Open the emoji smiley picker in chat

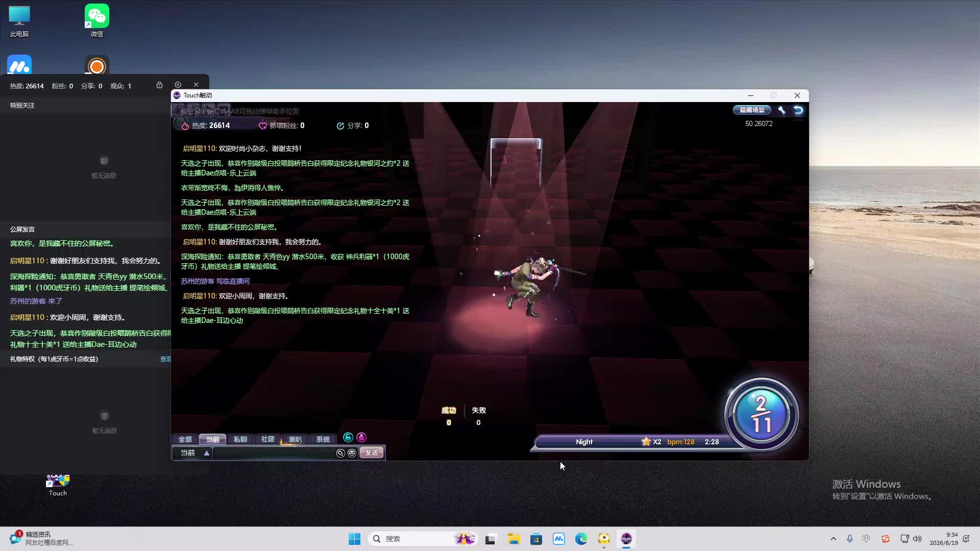tap(352, 453)
